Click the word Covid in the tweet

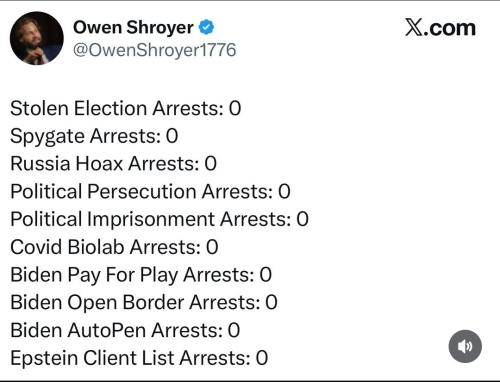pos(36,247)
